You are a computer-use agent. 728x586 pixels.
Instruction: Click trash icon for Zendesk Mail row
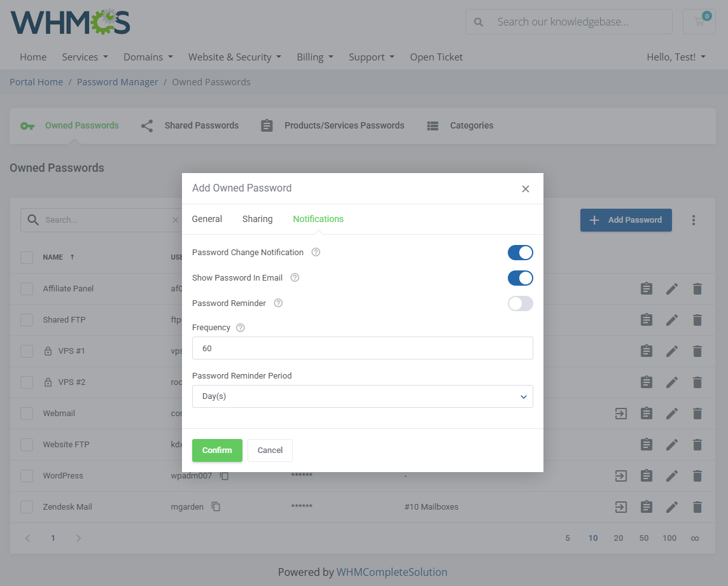[697, 506]
